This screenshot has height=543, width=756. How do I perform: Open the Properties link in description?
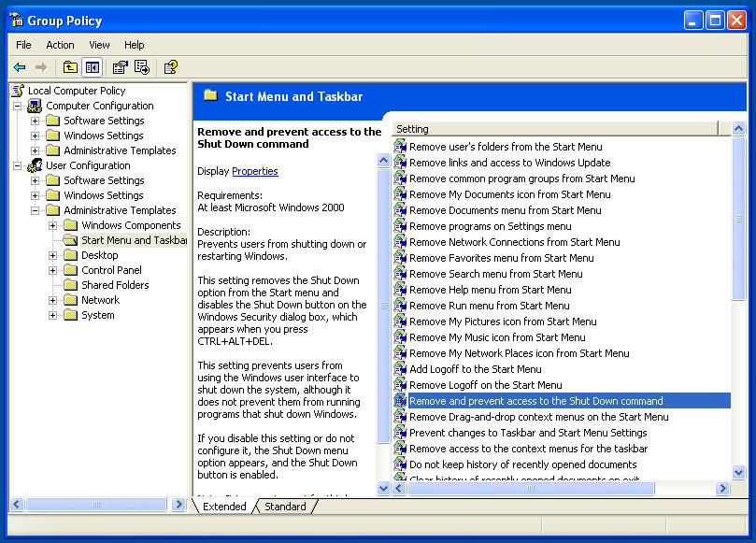[255, 171]
